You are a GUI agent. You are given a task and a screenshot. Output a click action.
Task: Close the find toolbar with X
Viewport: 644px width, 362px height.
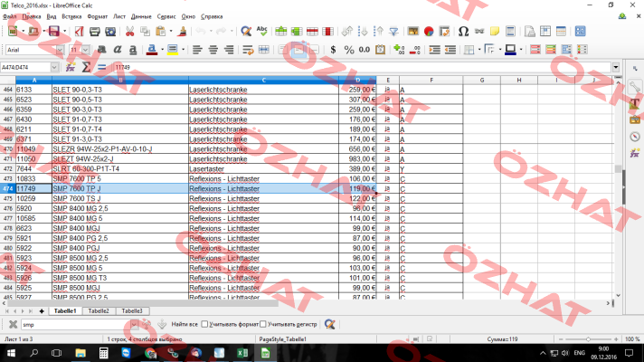coord(13,324)
